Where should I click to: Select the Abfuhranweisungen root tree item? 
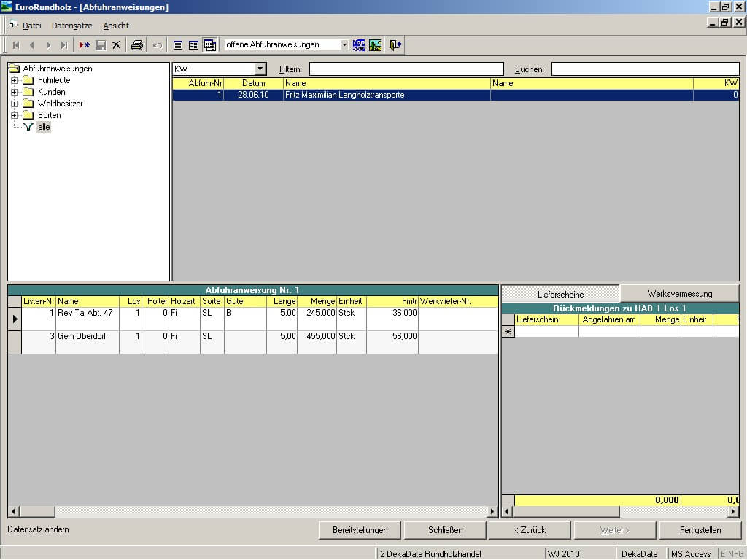point(58,69)
